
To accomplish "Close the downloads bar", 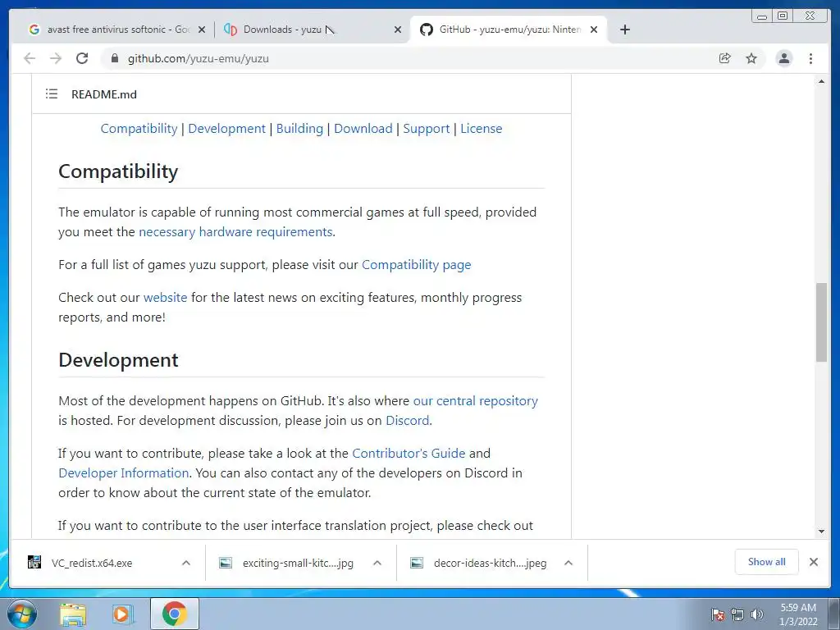I will click(x=813, y=561).
